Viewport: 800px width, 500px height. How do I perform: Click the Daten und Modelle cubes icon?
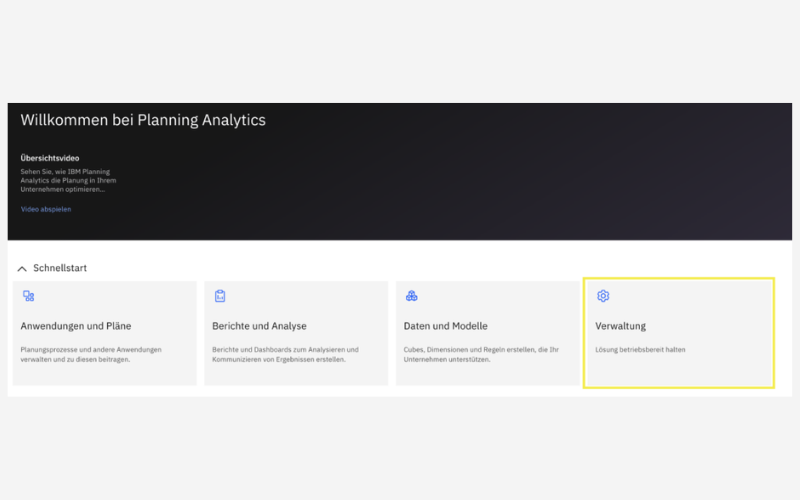click(x=411, y=296)
